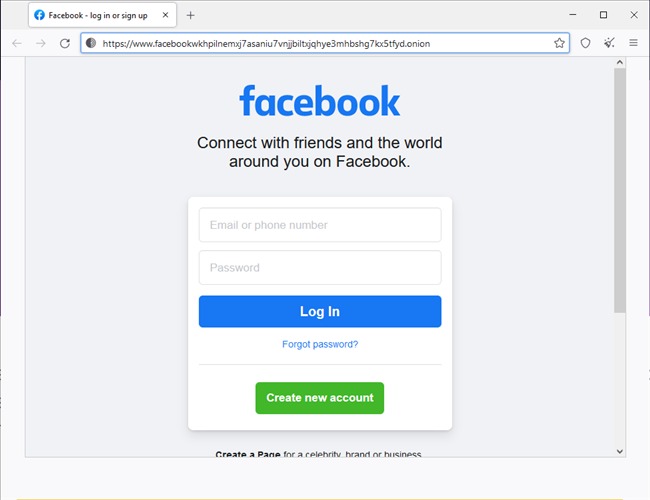
Task: Click into the Password field
Action: click(x=320, y=267)
